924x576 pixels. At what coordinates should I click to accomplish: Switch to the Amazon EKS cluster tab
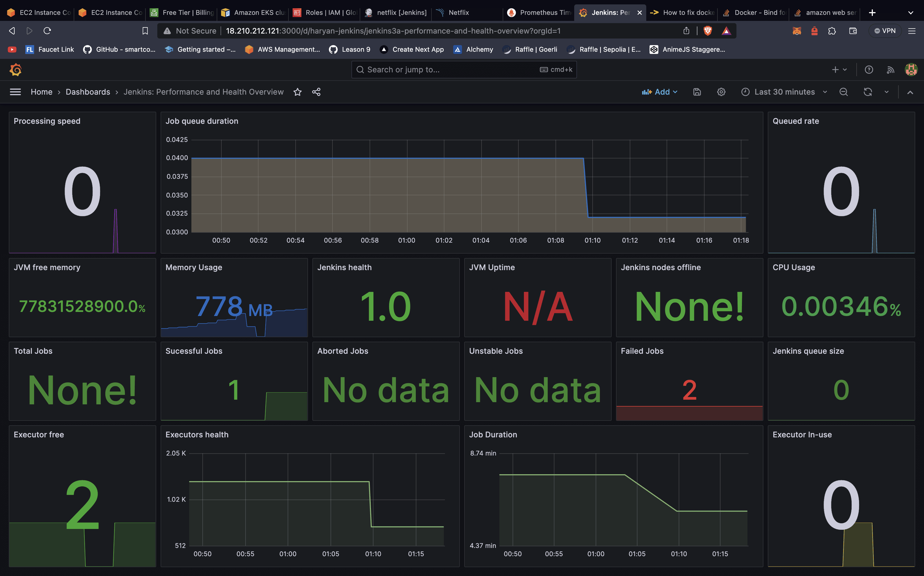[x=253, y=13]
